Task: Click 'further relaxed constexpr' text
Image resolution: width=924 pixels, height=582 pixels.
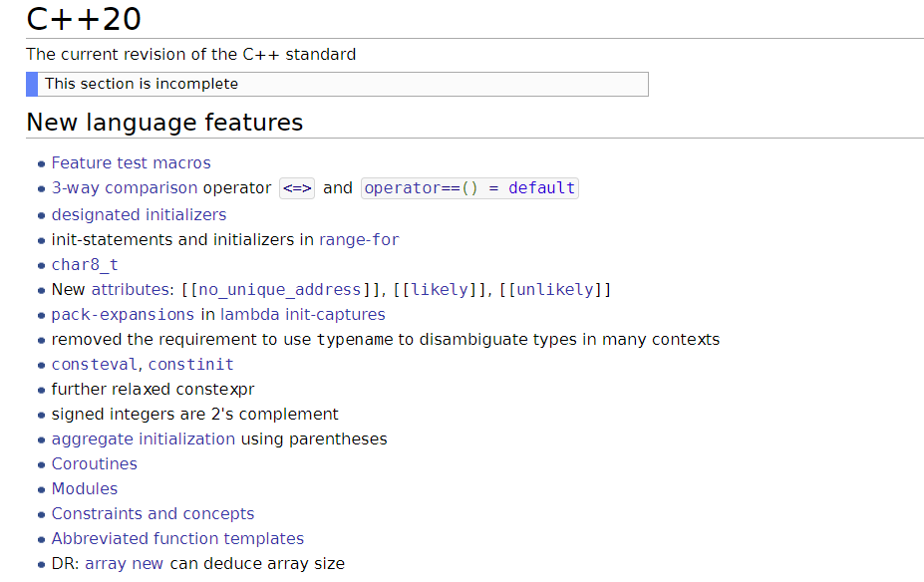Action: click(154, 390)
